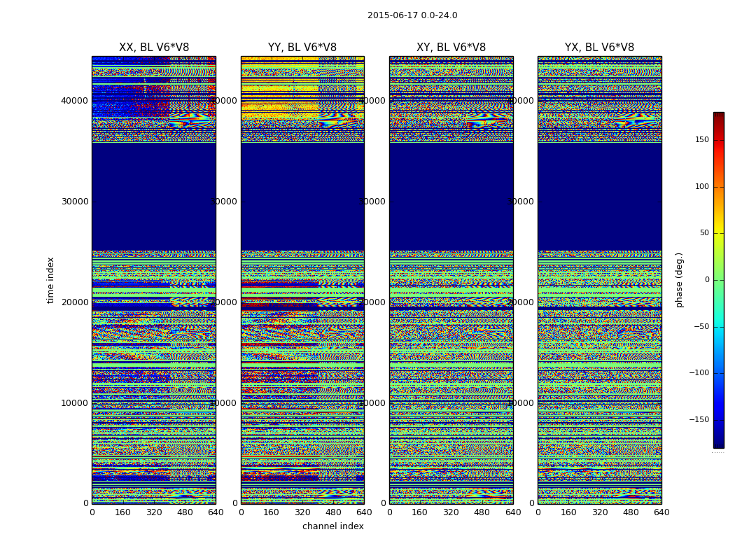Click the 'YX, BL V6*V8' subplot title
This screenshot has width=735, height=560.
(x=599, y=48)
